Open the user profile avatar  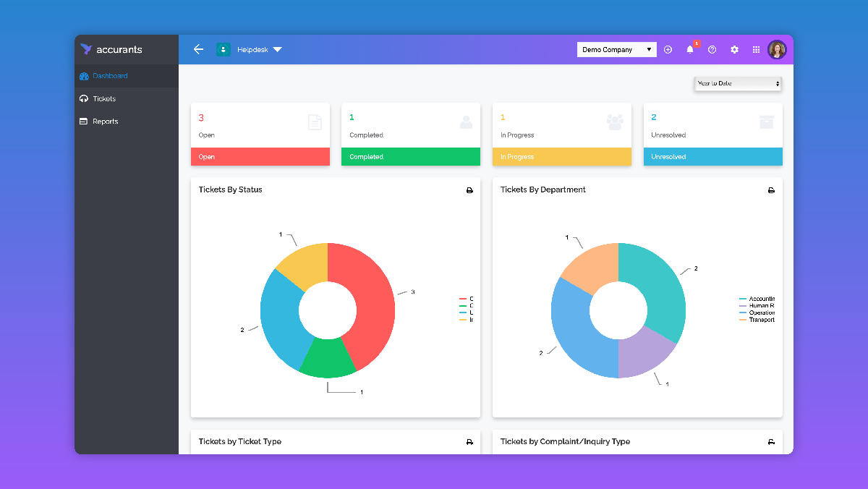click(777, 49)
